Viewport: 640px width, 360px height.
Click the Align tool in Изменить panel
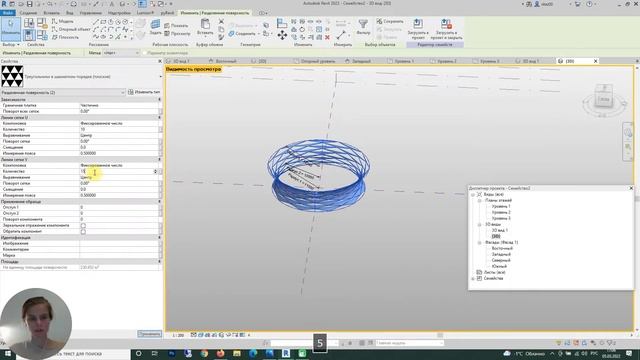click(282, 23)
